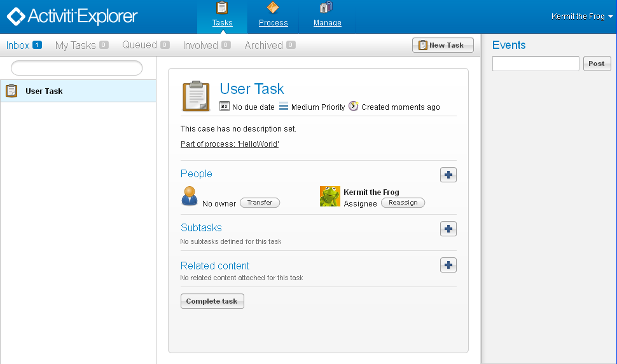Click the Transfer button
Viewport: 617px width, 364px height.
(x=260, y=203)
